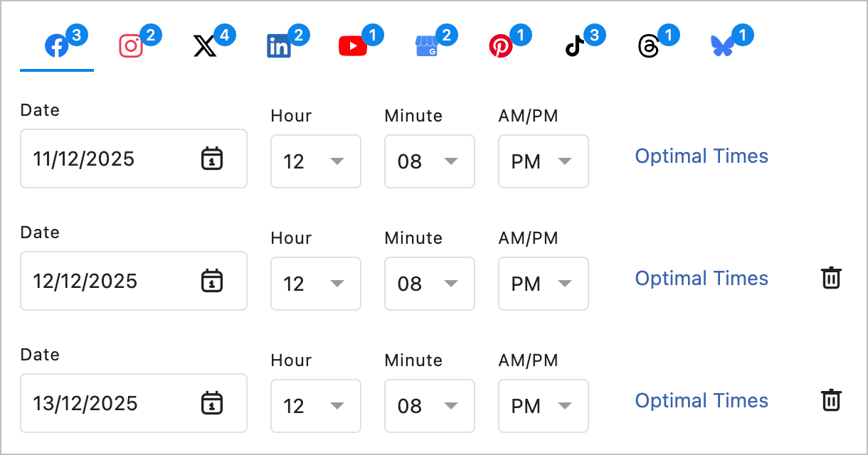Select the X (Twitter) channel icon
This screenshot has height=455, width=868.
coord(205,45)
